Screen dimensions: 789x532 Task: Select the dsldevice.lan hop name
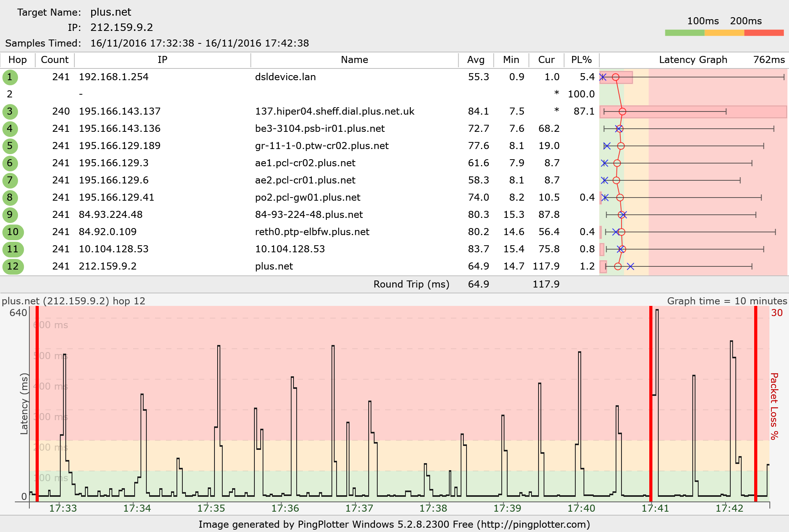click(285, 77)
